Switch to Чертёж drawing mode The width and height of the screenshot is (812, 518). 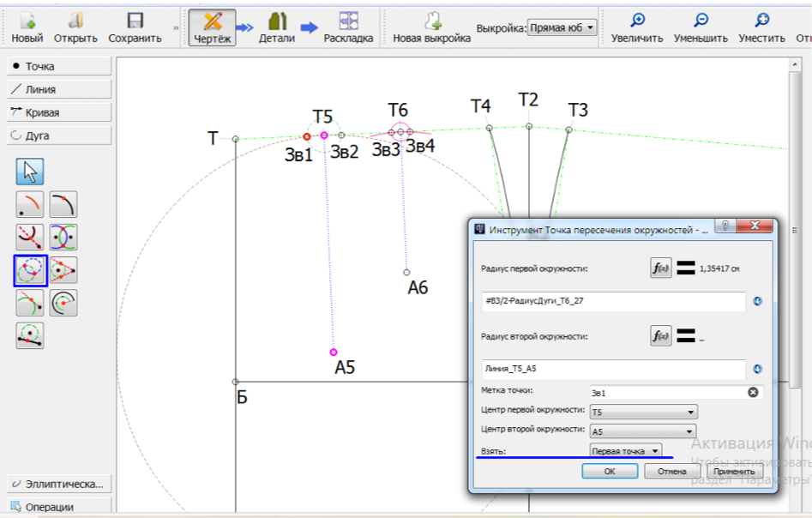[x=213, y=27]
